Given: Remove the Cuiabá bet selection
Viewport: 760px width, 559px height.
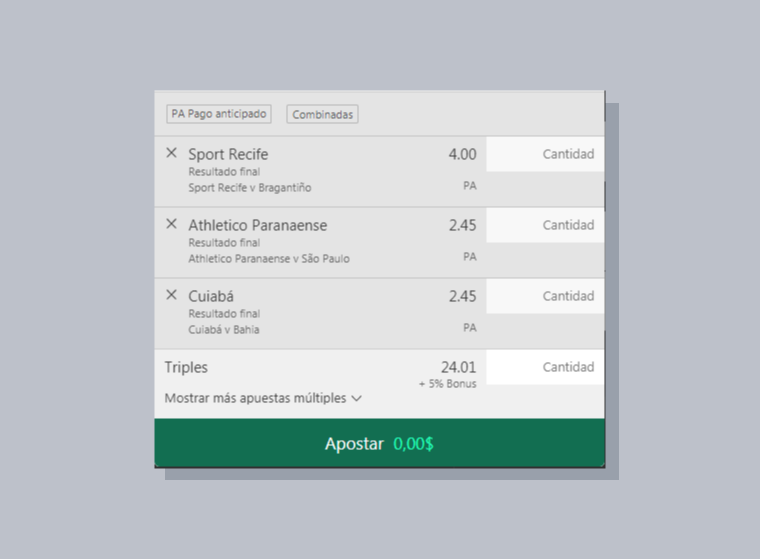Looking at the screenshot, I should [x=171, y=296].
